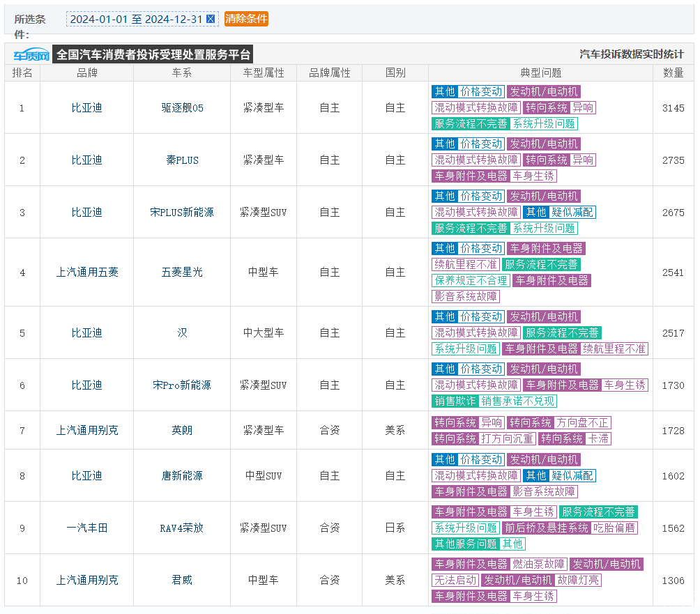The height and width of the screenshot is (614, 700).
Task: Click the 典型问题 column header
Action: (540, 73)
